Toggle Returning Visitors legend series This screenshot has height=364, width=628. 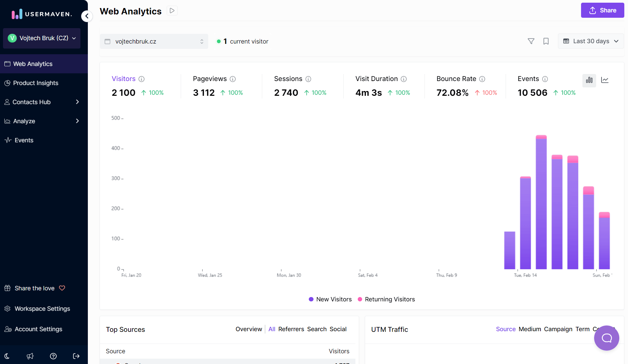386,299
